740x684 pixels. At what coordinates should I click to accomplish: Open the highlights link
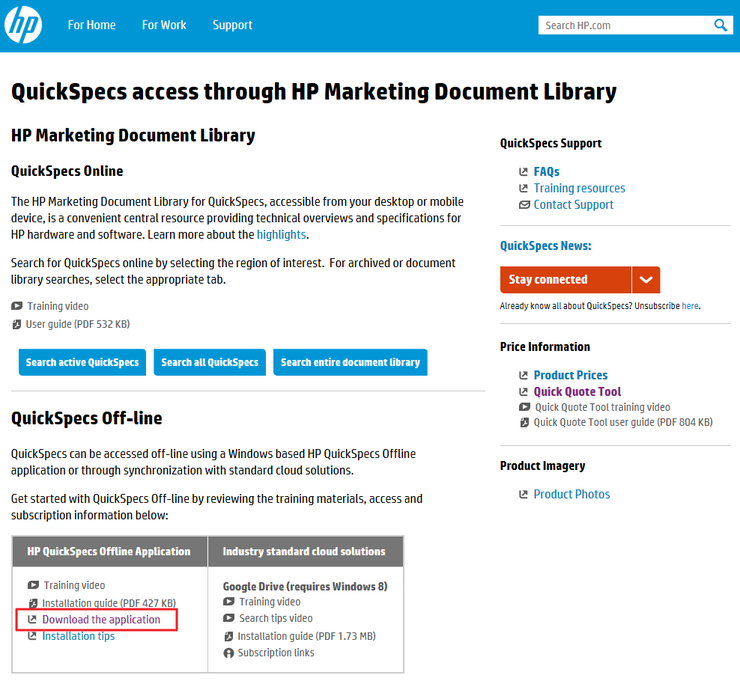click(x=281, y=235)
